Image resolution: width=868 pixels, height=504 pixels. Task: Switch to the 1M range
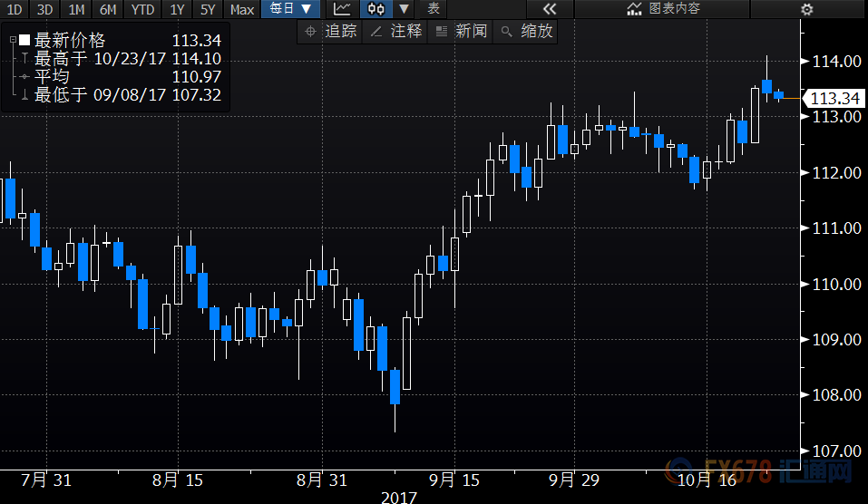tap(76, 9)
